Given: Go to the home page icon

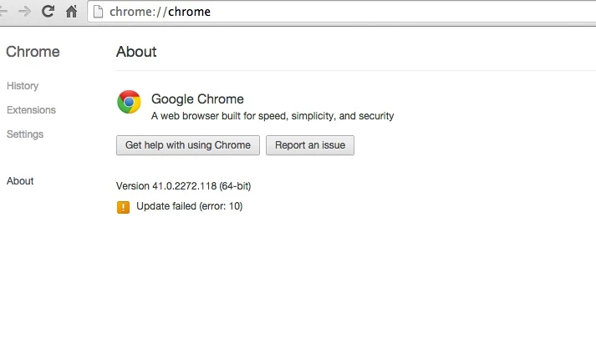Looking at the screenshot, I should pos(71,12).
